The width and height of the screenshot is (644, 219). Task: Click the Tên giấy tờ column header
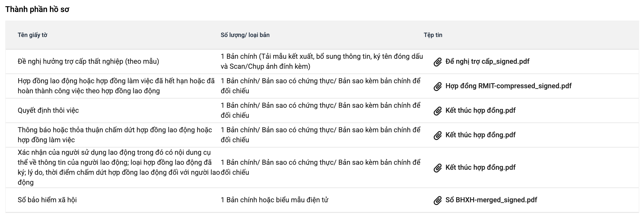(x=32, y=35)
